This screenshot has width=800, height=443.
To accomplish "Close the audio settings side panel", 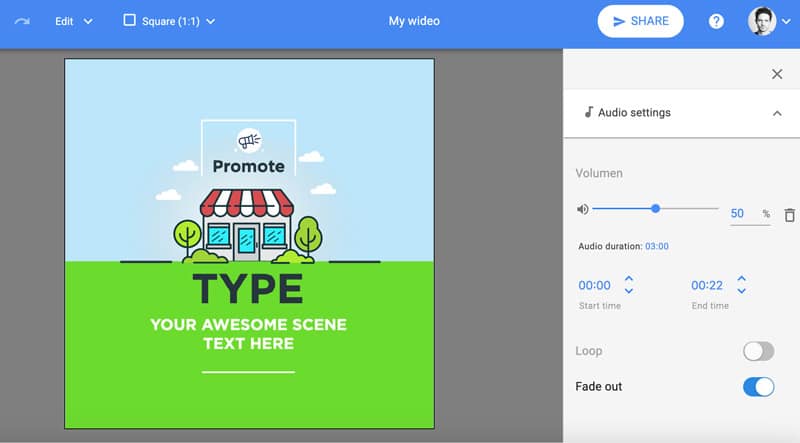I will 777,74.
